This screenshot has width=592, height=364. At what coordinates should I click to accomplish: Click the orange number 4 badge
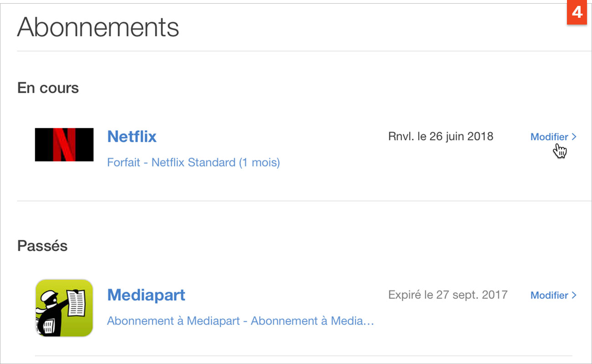click(x=577, y=13)
